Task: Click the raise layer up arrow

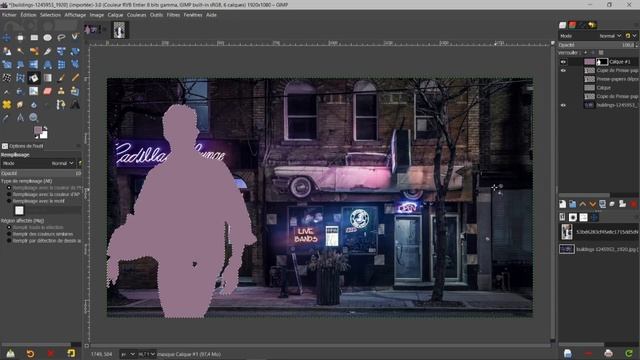Action: point(582,204)
